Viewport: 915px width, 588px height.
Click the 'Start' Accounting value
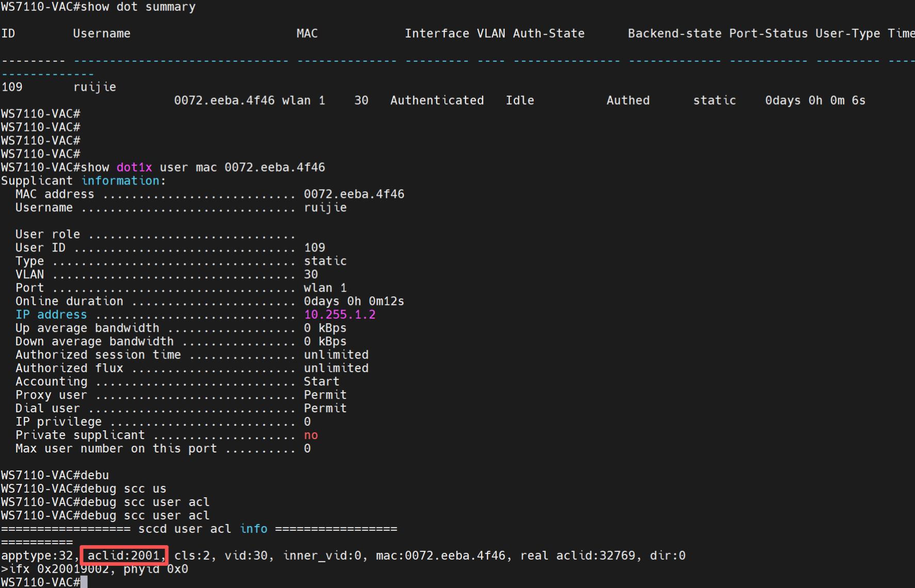click(x=321, y=381)
